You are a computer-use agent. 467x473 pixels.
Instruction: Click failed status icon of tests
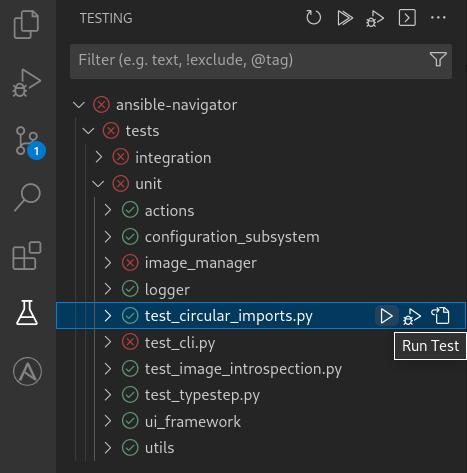[x=111, y=131]
